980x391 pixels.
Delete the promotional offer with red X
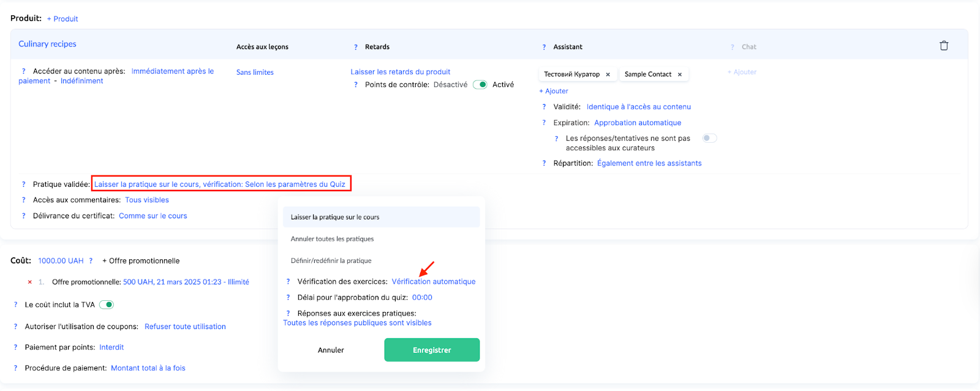click(29, 282)
